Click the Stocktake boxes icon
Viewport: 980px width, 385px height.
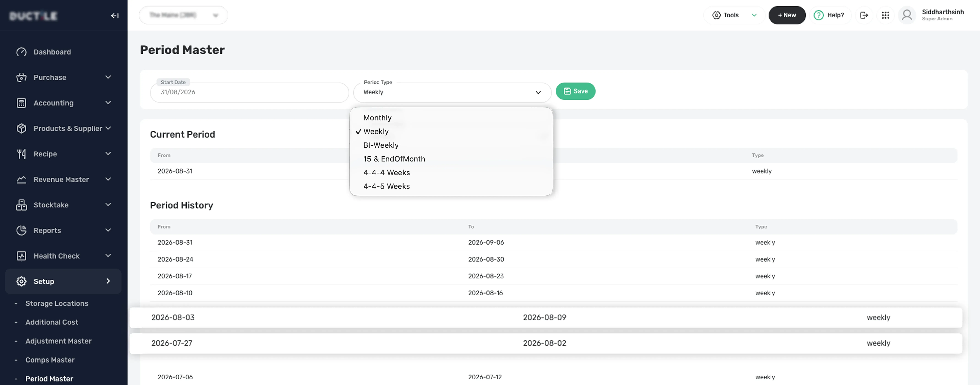(21, 205)
